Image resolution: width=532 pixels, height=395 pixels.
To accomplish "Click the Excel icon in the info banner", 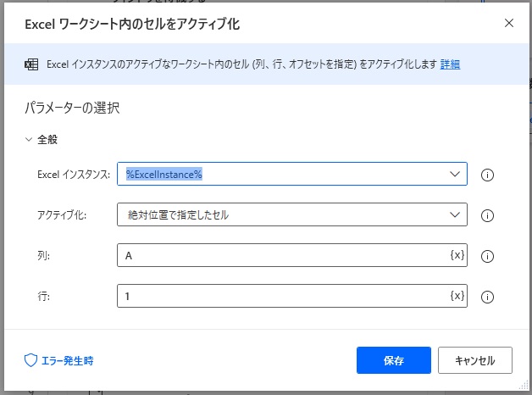I will pos(32,64).
